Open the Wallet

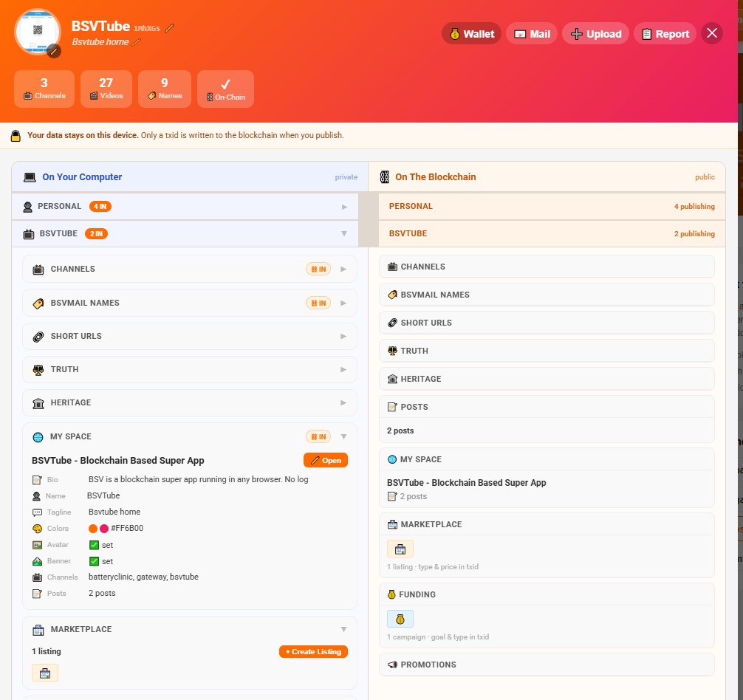[471, 34]
